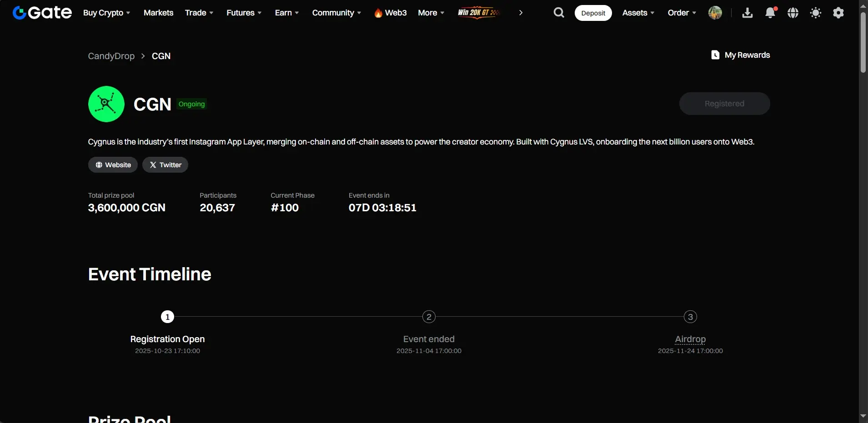
Task: Click the Ongoing status badge
Action: pyautogui.click(x=191, y=104)
